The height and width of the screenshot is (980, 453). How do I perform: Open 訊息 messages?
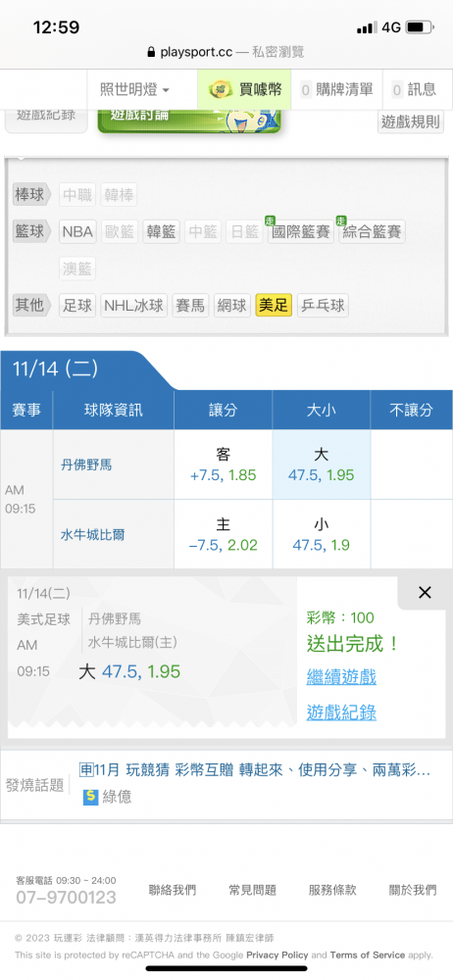tap(414, 90)
